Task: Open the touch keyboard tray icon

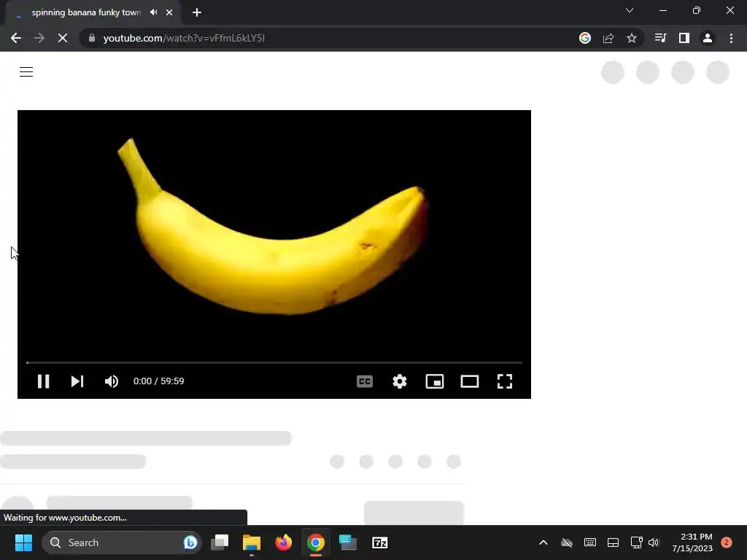Action: [x=589, y=542]
